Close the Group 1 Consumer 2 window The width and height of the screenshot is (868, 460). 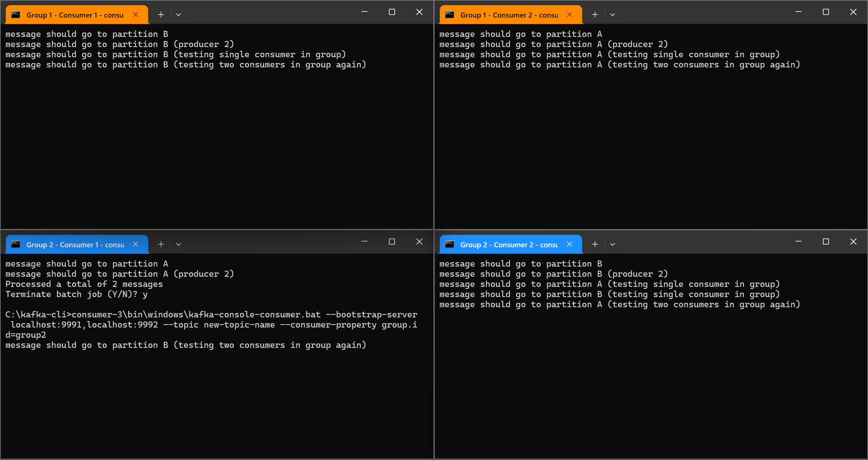(853, 12)
